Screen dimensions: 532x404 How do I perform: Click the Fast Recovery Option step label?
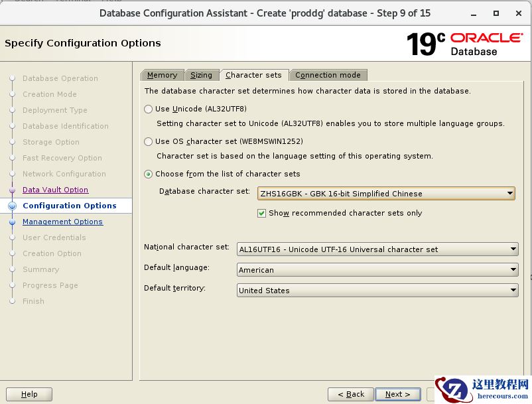62,158
